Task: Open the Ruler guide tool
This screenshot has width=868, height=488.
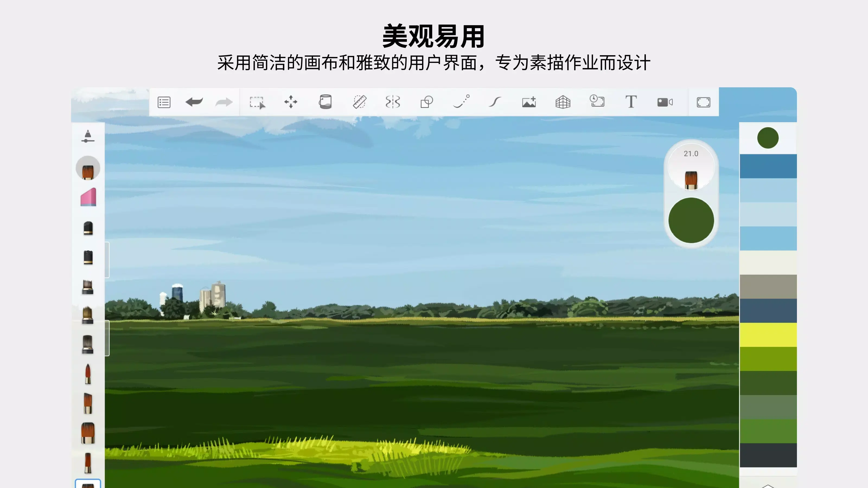Action: coord(359,102)
